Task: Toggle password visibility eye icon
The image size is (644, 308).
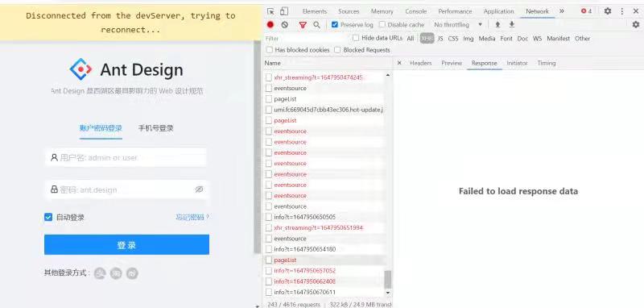Action: coord(199,189)
